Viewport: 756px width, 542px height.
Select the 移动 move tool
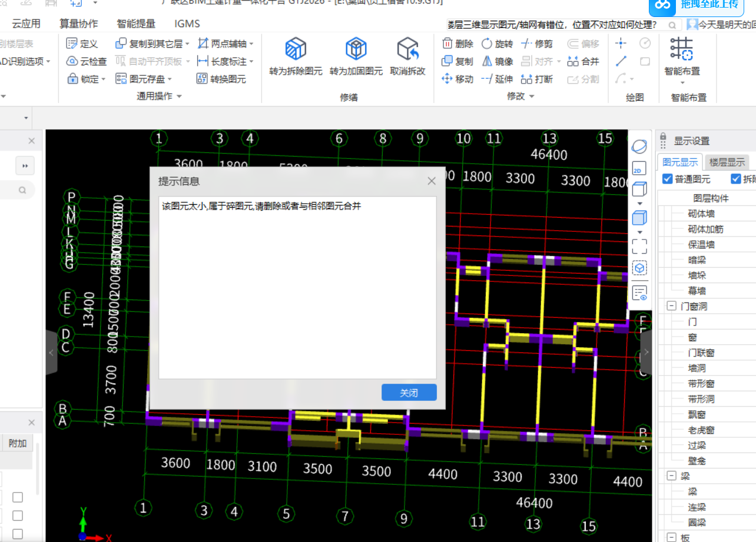[457, 79]
